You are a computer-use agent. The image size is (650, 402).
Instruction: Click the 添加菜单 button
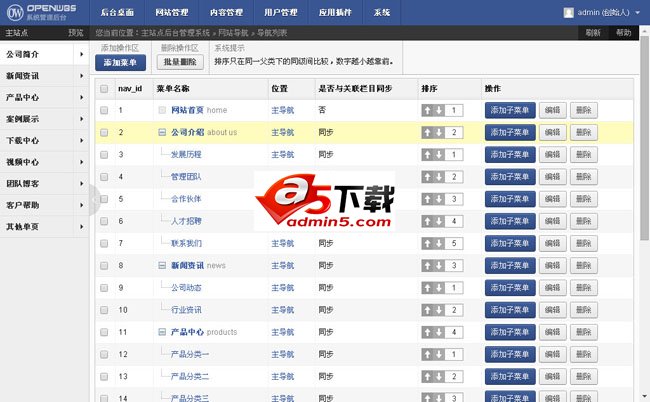(120, 63)
